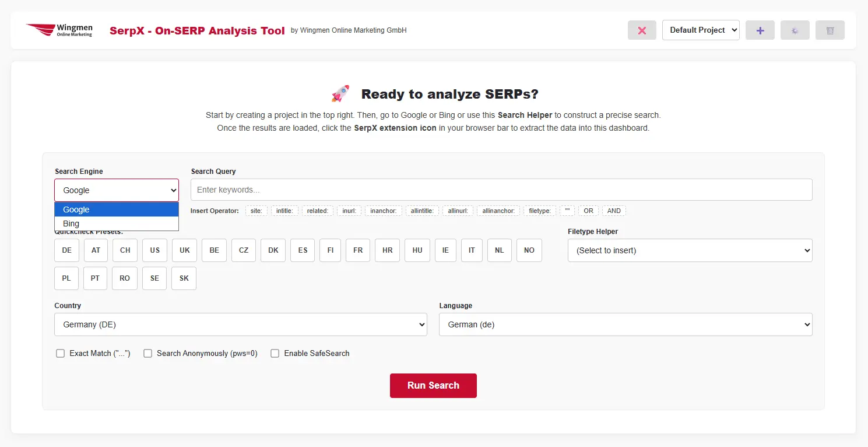Image resolution: width=868 pixels, height=447 pixels.
Task: Check the Enable SafeSearch box
Action: click(275, 353)
